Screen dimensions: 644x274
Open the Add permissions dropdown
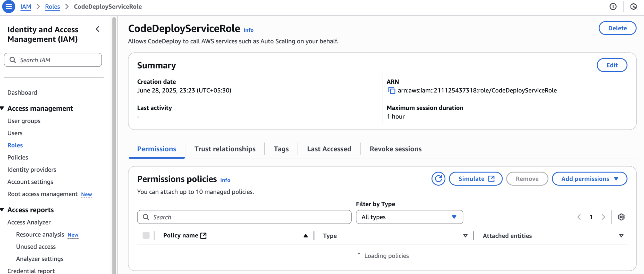589,179
